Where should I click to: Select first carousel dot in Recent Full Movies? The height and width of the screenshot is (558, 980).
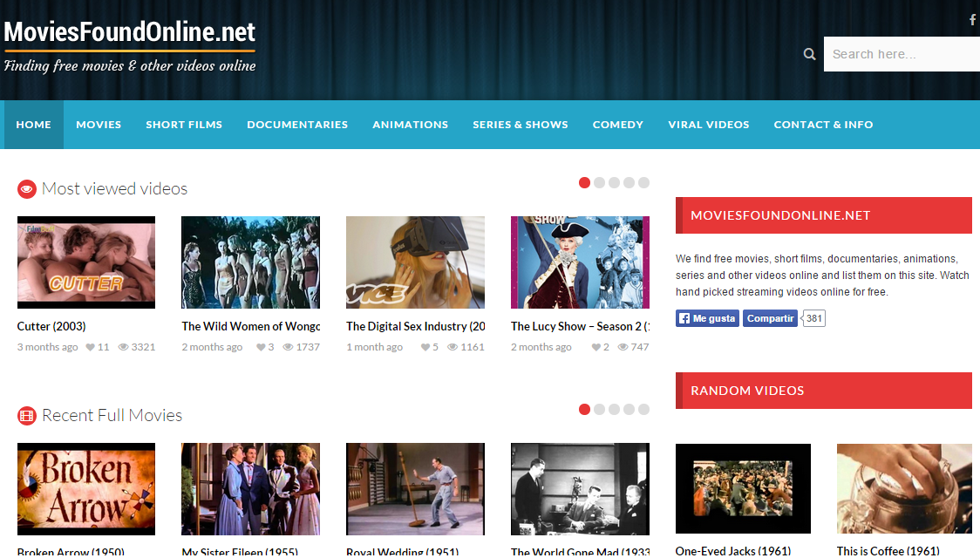pos(584,409)
